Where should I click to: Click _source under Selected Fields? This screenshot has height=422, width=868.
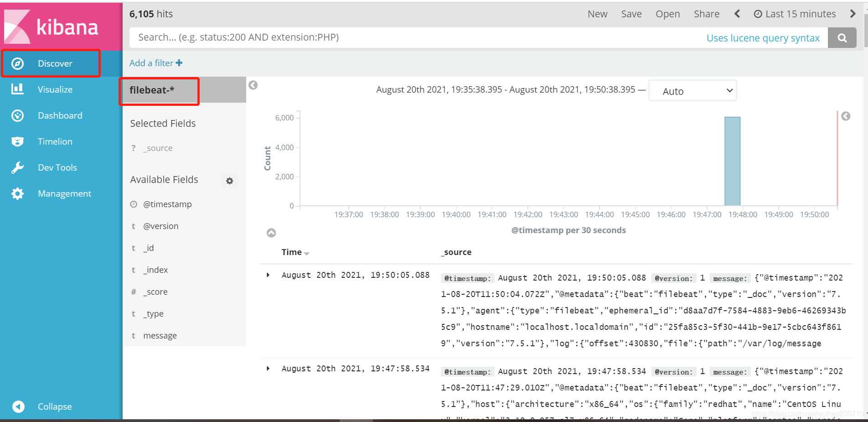(x=158, y=148)
